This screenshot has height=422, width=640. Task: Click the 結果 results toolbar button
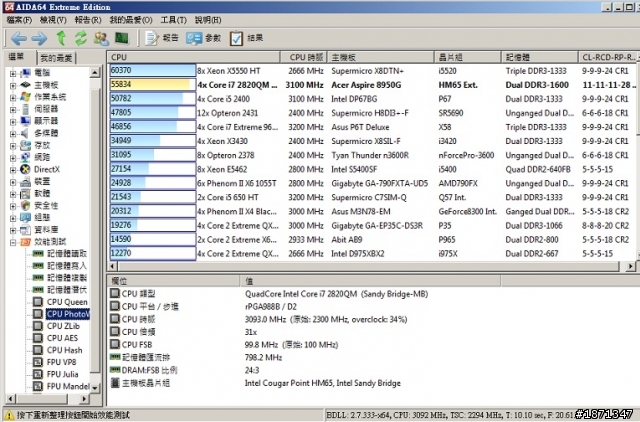[247, 38]
